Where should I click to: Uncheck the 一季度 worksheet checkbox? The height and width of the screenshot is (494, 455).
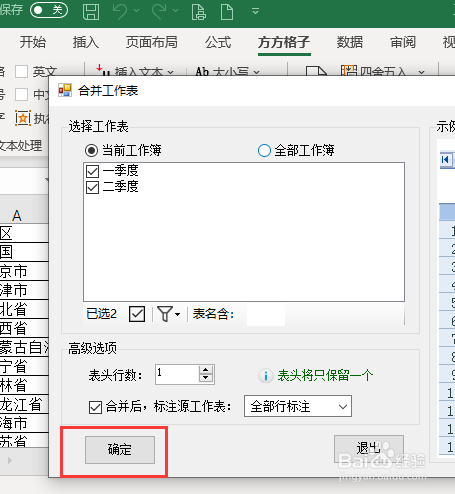click(x=92, y=171)
